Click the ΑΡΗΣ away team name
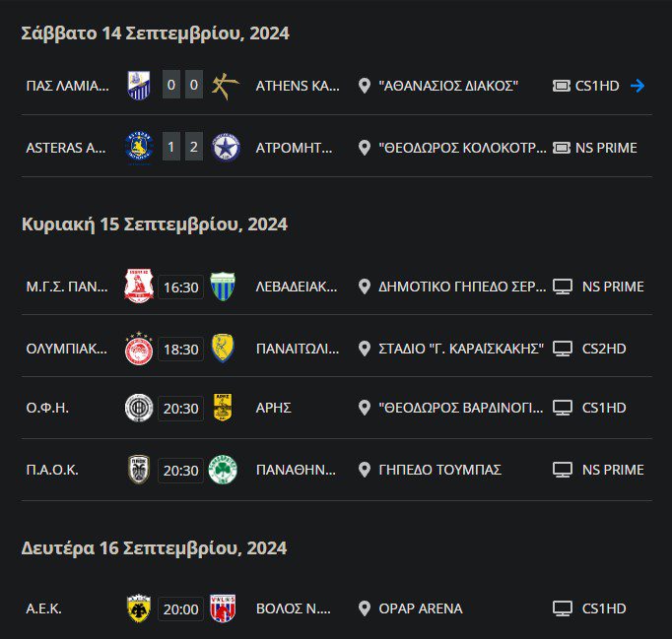Image resolution: width=672 pixels, height=639 pixels. point(273,408)
